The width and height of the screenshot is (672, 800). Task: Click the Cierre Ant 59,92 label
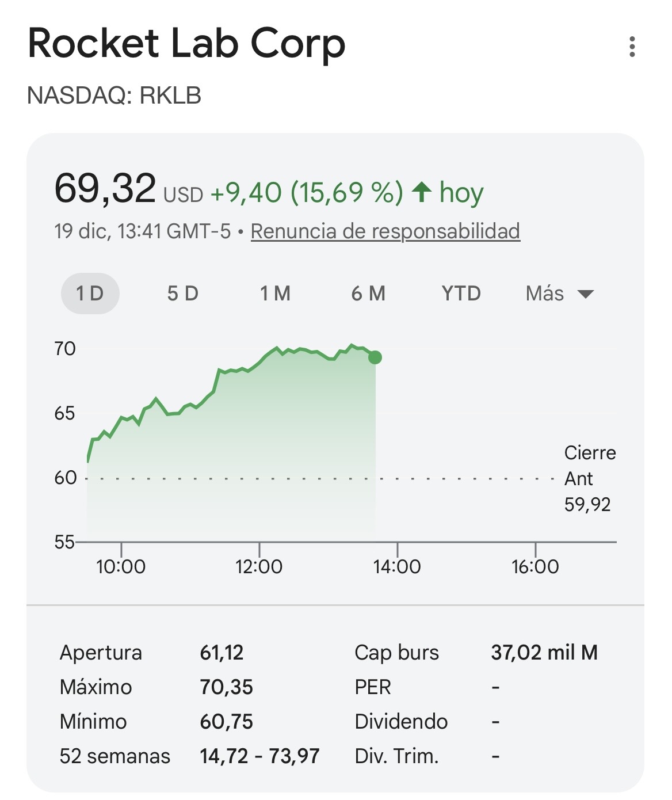[x=589, y=478]
